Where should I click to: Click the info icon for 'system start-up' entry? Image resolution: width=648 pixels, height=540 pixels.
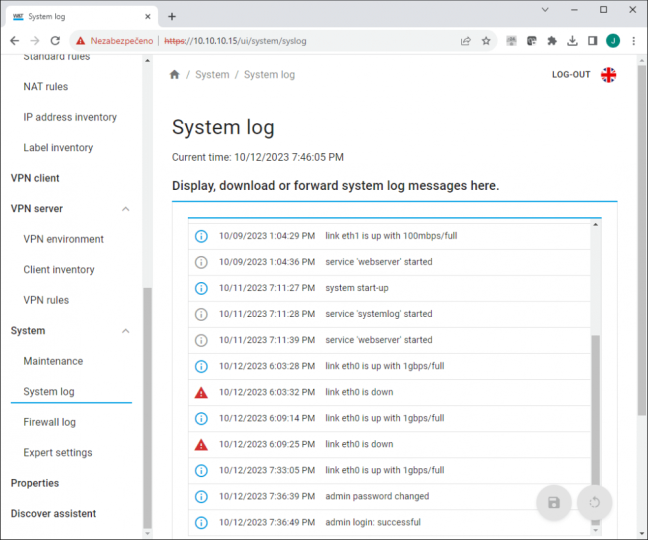pyautogui.click(x=201, y=288)
